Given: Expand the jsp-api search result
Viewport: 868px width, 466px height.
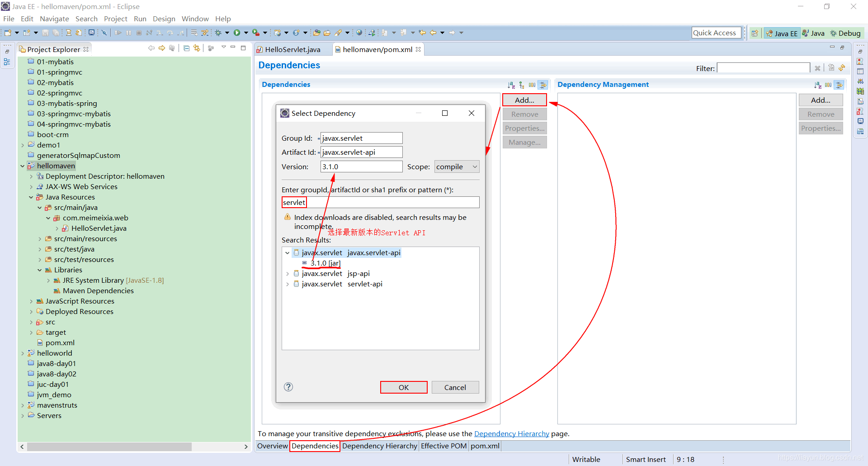Looking at the screenshot, I should 287,274.
